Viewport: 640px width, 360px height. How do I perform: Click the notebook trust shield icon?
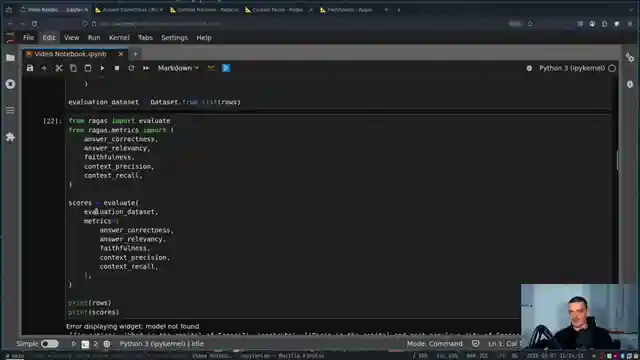[x=476, y=344]
